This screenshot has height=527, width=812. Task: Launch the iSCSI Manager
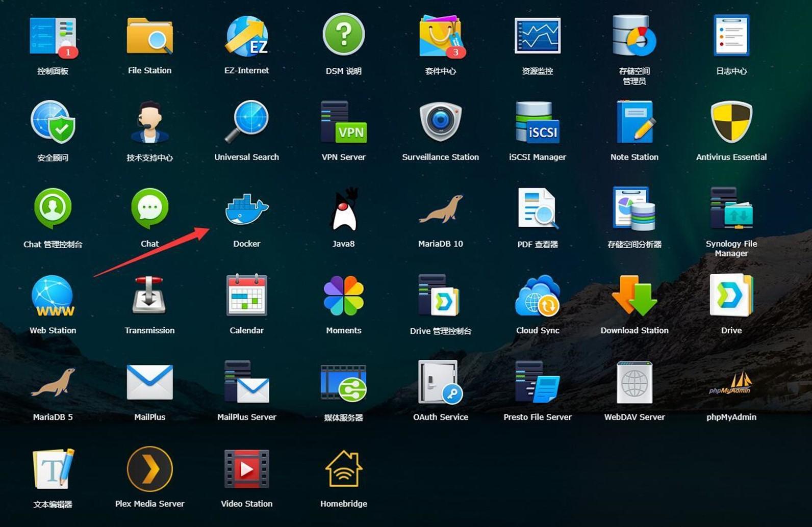[x=537, y=122]
